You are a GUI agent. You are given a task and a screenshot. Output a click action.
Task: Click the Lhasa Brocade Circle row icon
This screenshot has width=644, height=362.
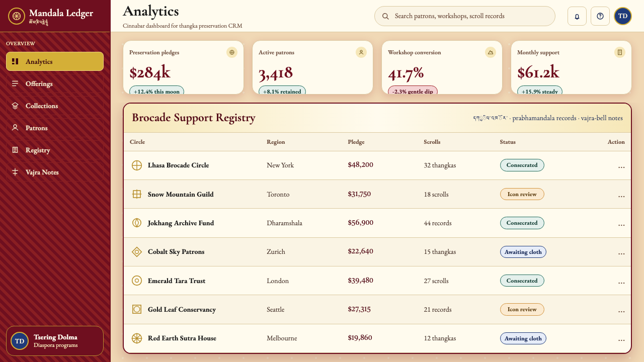coord(136,165)
